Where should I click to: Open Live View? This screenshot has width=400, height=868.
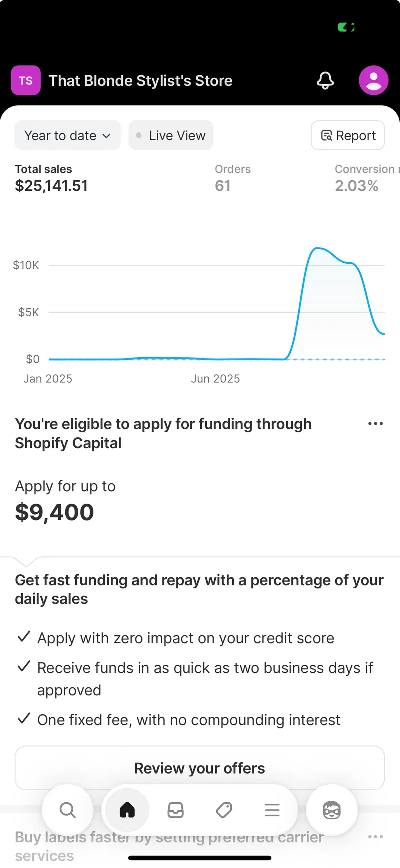click(x=171, y=136)
